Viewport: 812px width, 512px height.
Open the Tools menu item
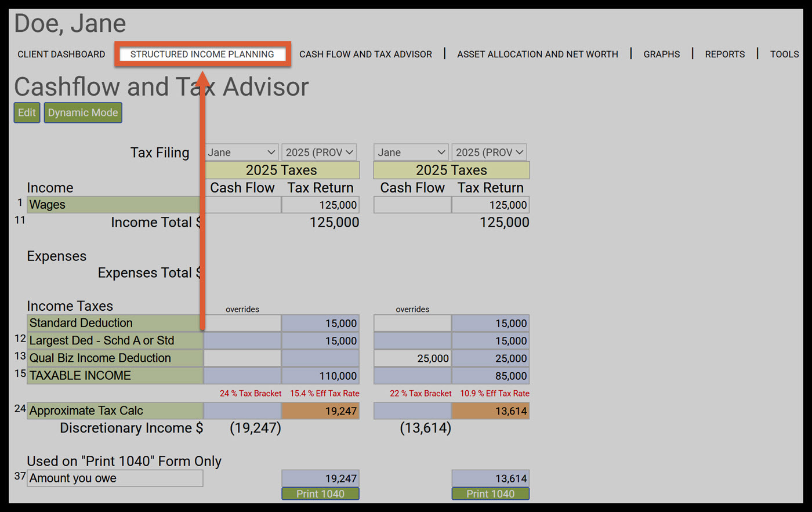[x=785, y=54]
